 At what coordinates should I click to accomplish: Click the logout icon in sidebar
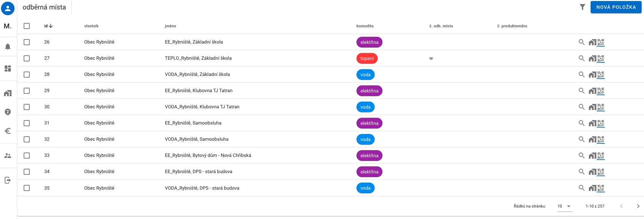[x=8, y=180]
